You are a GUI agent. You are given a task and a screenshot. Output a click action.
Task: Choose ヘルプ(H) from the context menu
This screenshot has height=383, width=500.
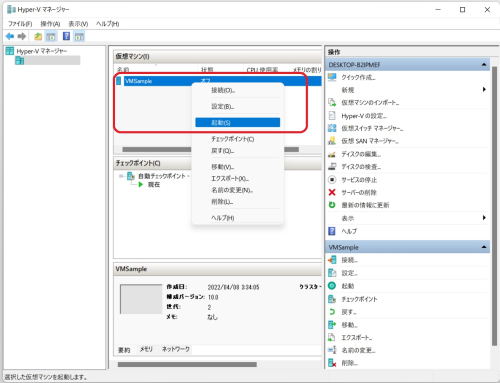(x=238, y=218)
